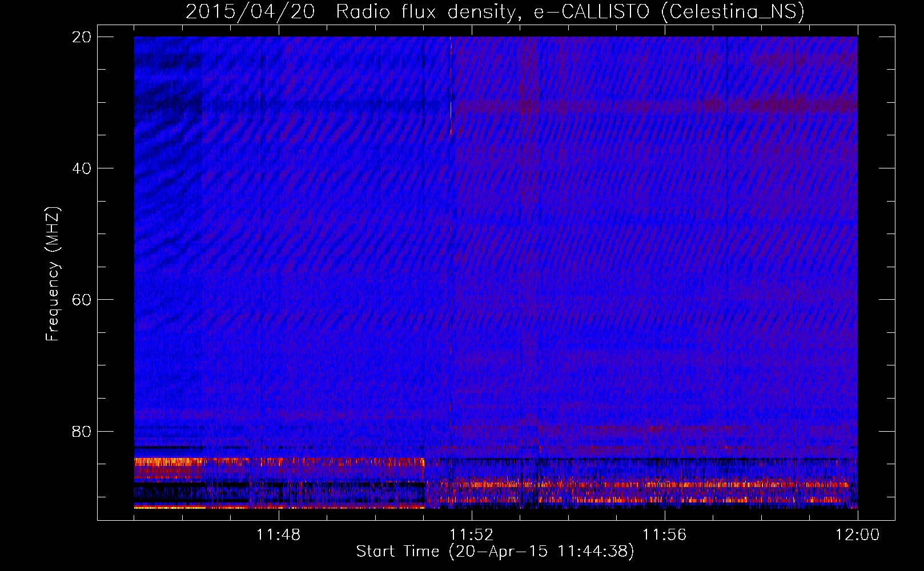Click the 20 frequency tick label

click(82, 37)
